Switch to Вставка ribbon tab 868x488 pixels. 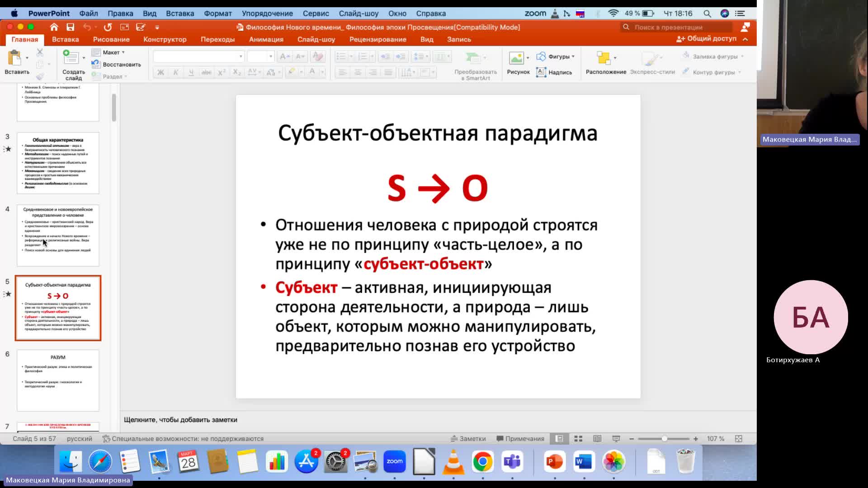[66, 39]
